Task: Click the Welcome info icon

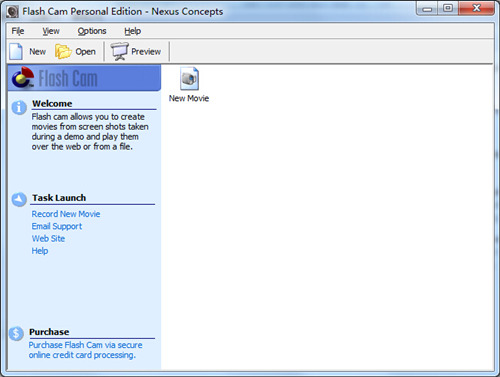Action: (x=19, y=108)
